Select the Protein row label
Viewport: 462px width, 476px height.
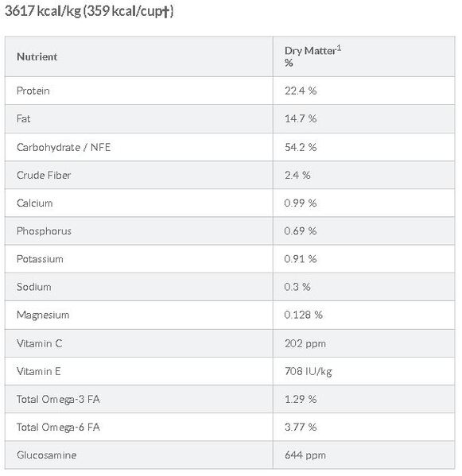[x=33, y=91]
